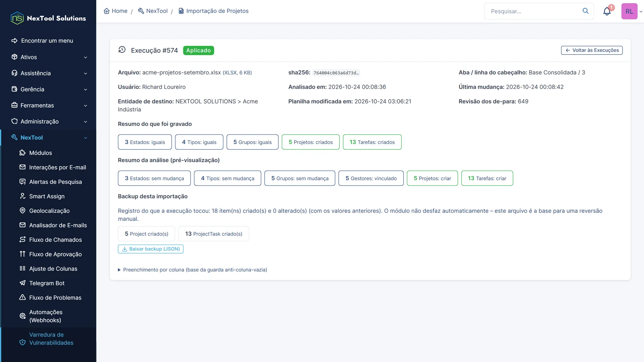Click the Fluxo de Aprovação arrows icon
This screenshot has width=644, height=362.
23,254
